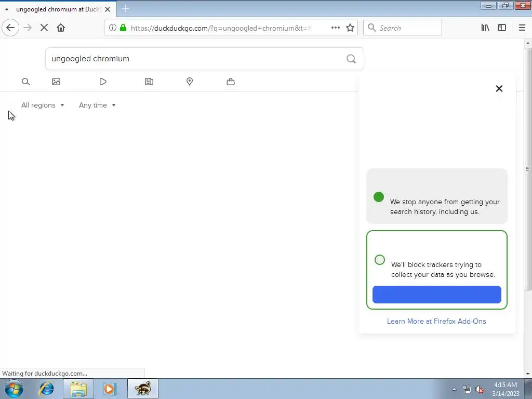Show hidden tray icons arrow

tap(454, 389)
